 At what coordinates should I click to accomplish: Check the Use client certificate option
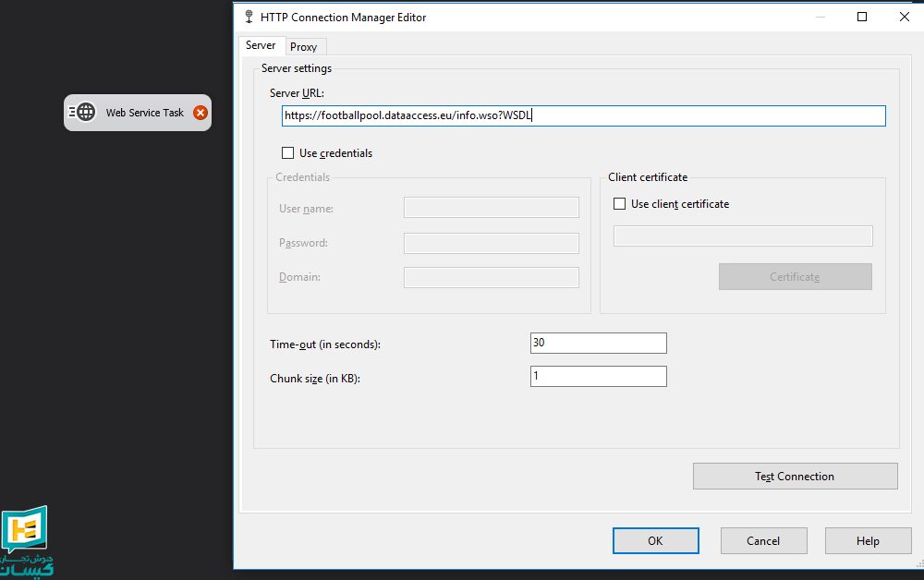619,204
